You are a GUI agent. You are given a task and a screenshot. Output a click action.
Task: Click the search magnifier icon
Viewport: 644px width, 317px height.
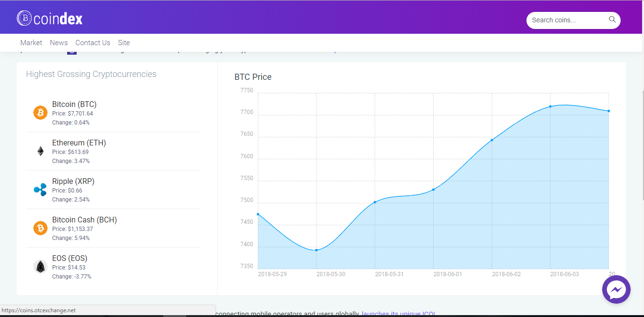(x=612, y=19)
